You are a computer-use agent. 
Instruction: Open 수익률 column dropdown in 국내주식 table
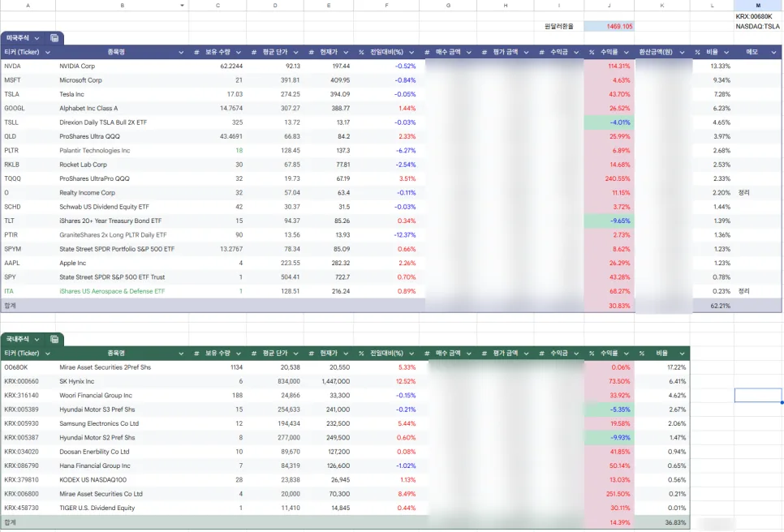click(627, 354)
